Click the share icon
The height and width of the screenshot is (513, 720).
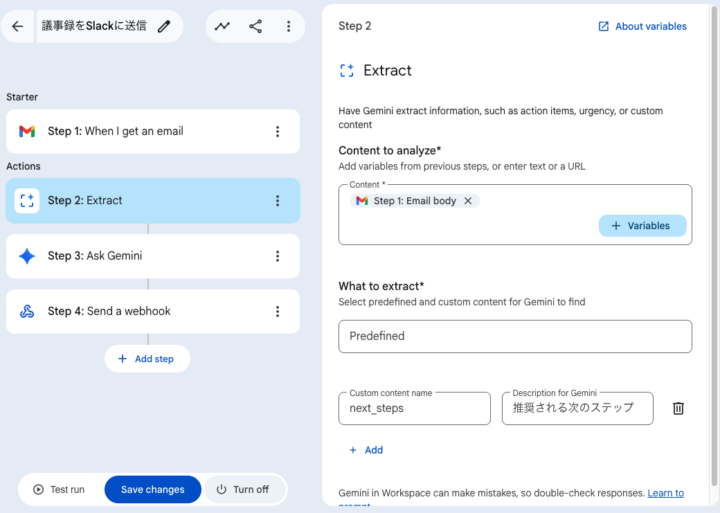[255, 26]
